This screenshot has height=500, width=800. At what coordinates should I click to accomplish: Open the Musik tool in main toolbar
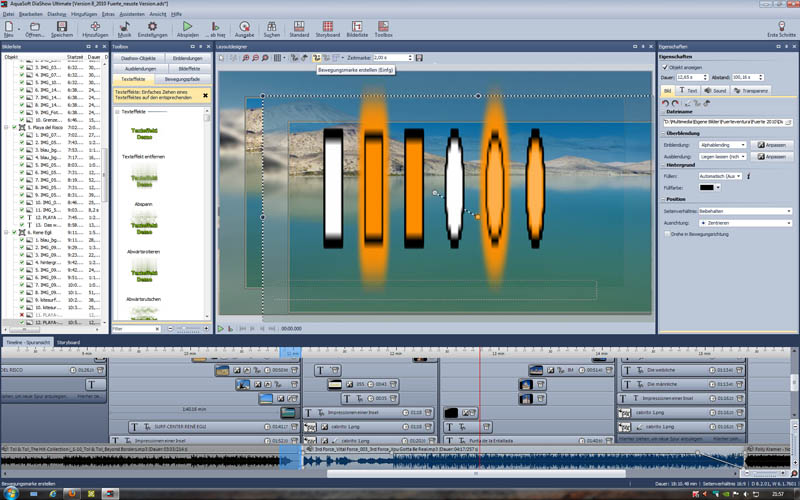(x=124, y=26)
